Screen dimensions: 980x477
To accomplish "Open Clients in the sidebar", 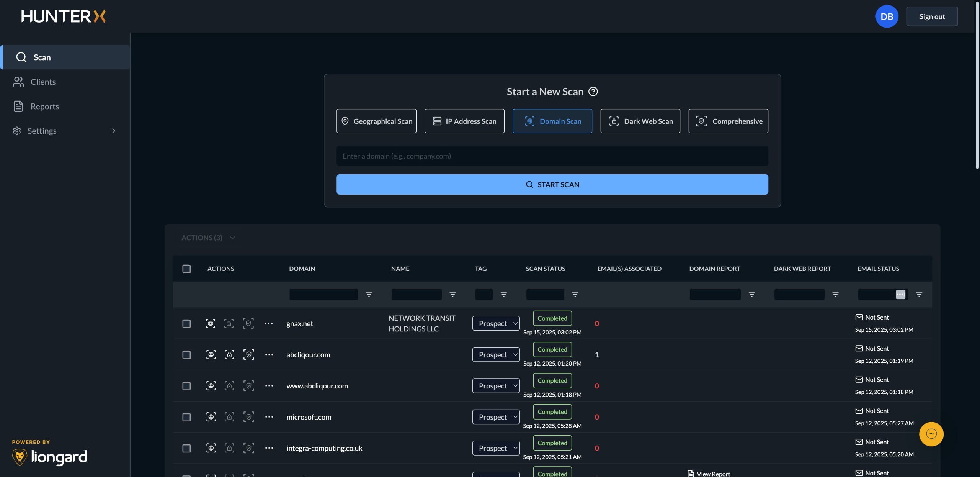I will (43, 82).
